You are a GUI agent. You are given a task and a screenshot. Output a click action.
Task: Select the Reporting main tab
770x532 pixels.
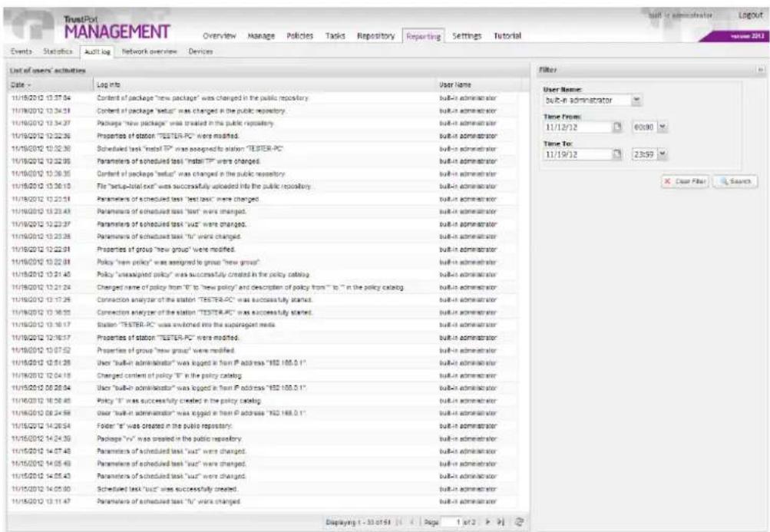pyautogui.click(x=423, y=36)
